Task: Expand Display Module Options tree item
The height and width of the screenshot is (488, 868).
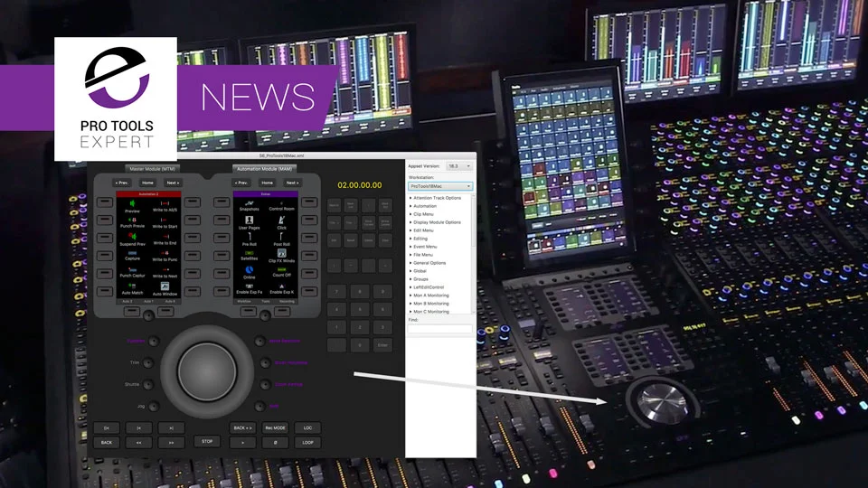Action: click(437, 222)
